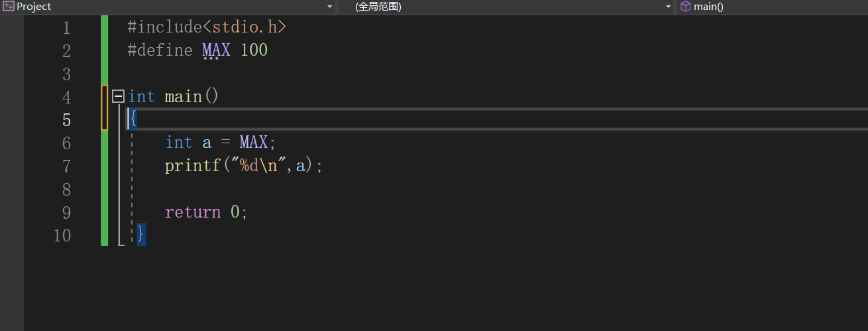Click line number 9 in the gutter
The image size is (868, 331).
pyautogui.click(x=66, y=212)
